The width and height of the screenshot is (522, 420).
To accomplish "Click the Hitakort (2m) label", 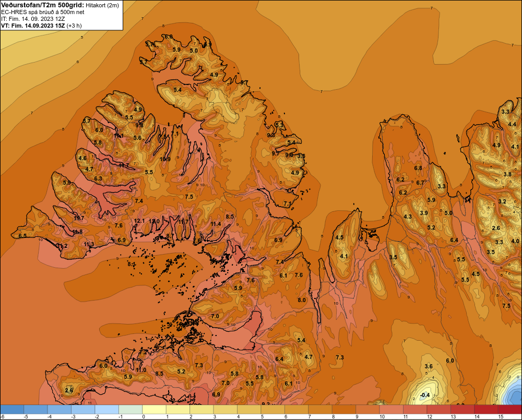I will 102,5.
